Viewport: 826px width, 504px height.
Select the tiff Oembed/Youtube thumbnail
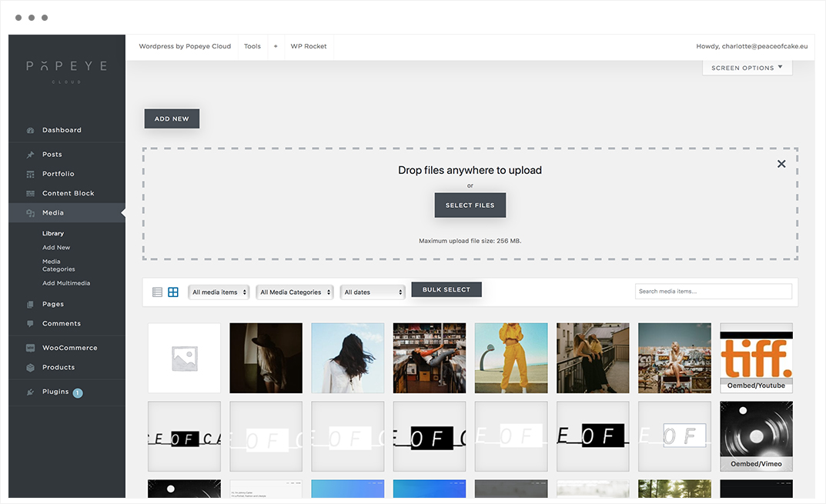click(x=757, y=358)
